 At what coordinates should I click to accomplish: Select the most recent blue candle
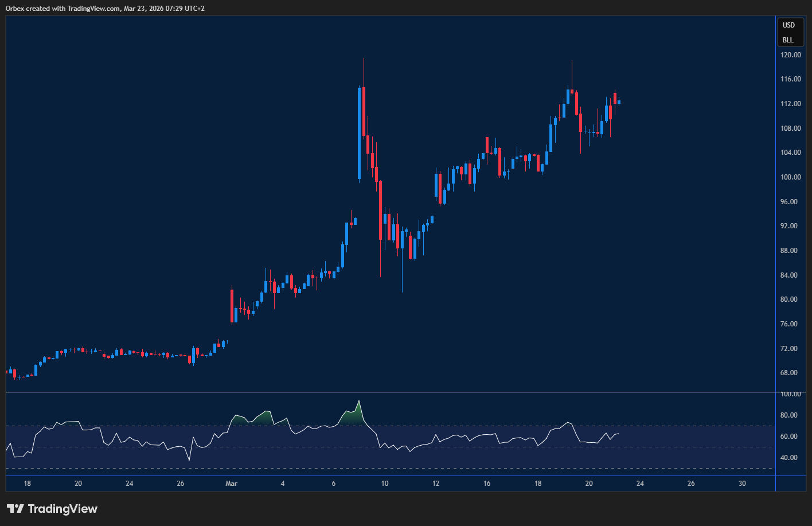point(619,103)
